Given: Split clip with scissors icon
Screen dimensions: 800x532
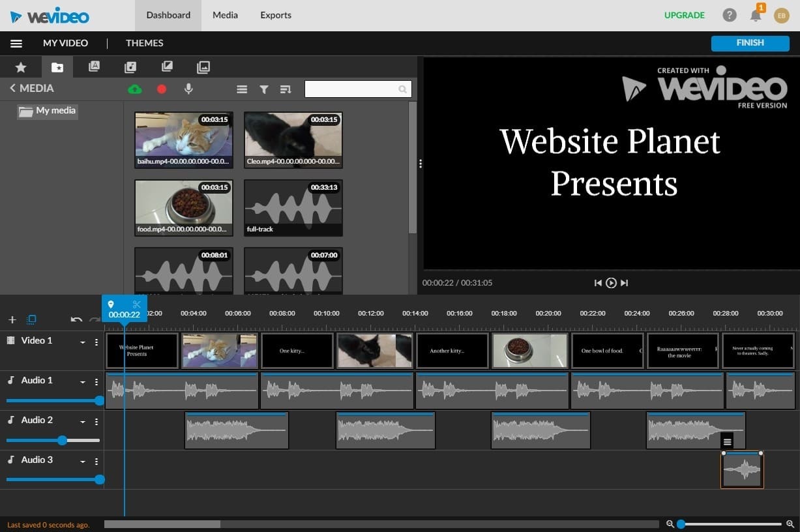Looking at the screenshot, I should pos(136,304).
